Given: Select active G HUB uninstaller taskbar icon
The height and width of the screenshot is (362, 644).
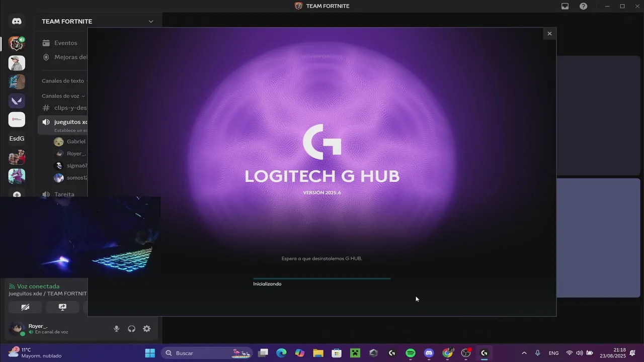Looking at the screenshot, I should point(484,353).
